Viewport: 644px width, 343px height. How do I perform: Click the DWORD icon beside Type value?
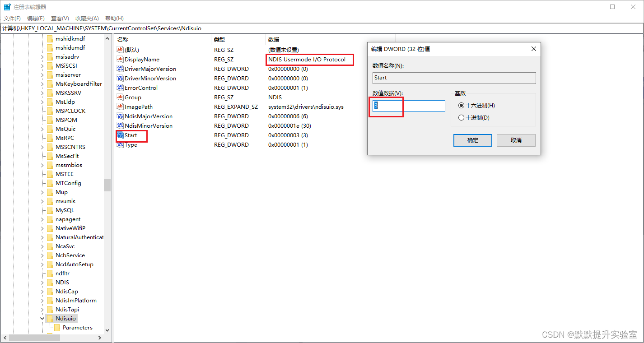point(120,144)
